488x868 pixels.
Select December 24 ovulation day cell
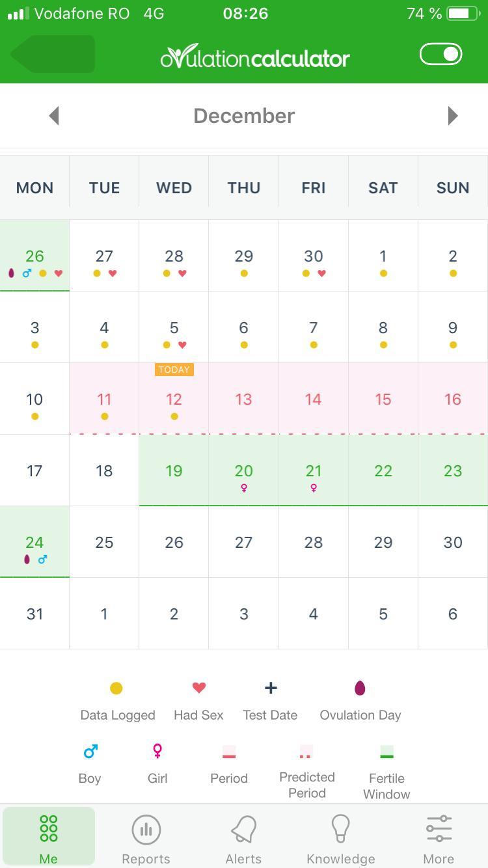34,542
